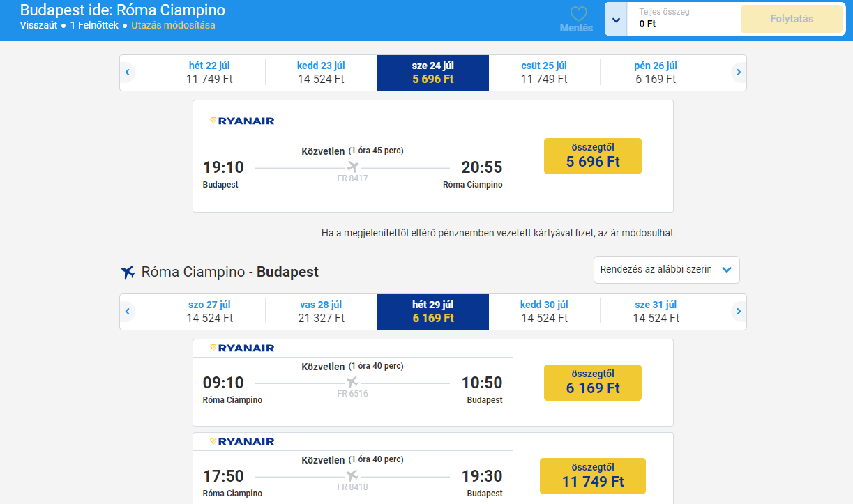Show earlier return dates with left arrow
853x504 pixels.
coord(128,312)
